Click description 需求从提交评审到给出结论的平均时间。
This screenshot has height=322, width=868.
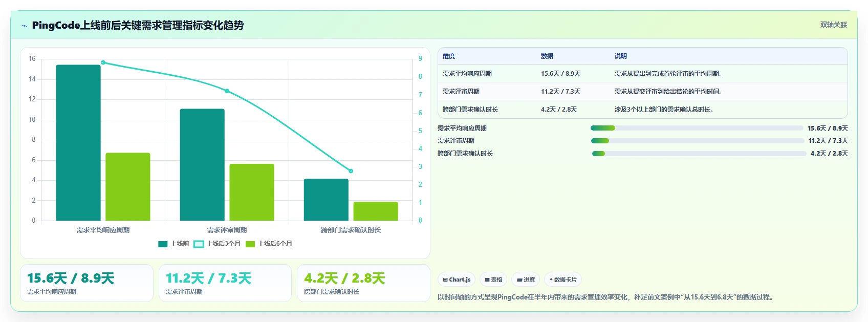669,92
